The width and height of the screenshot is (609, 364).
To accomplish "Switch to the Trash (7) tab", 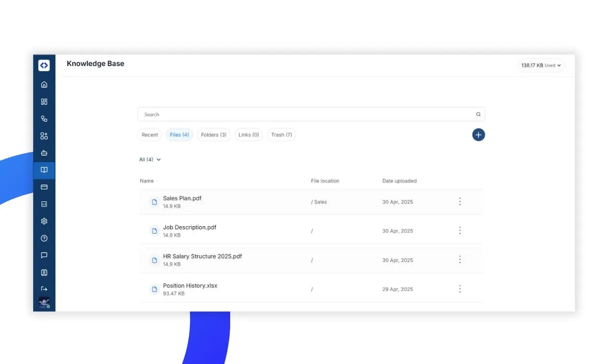I will point(281,135).
